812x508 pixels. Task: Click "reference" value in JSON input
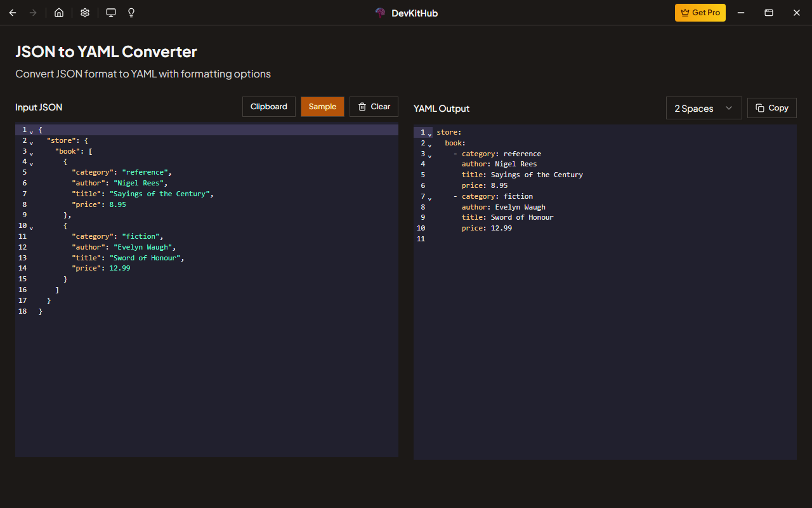145,172
